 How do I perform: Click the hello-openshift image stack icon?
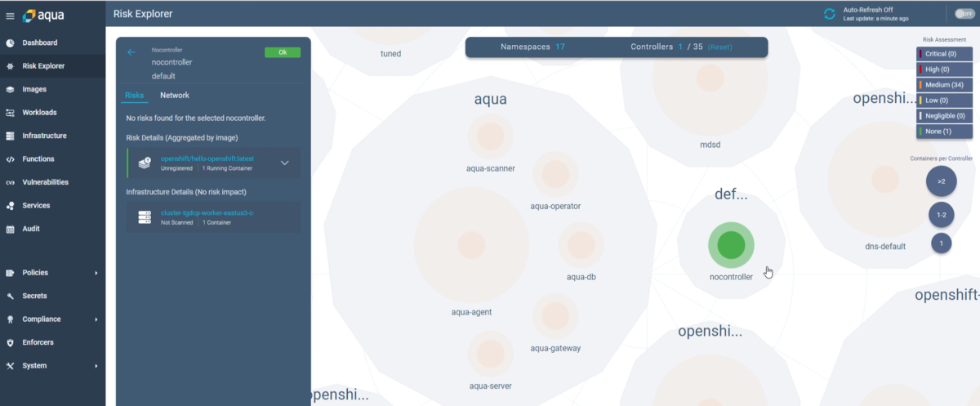pos(145,163)
